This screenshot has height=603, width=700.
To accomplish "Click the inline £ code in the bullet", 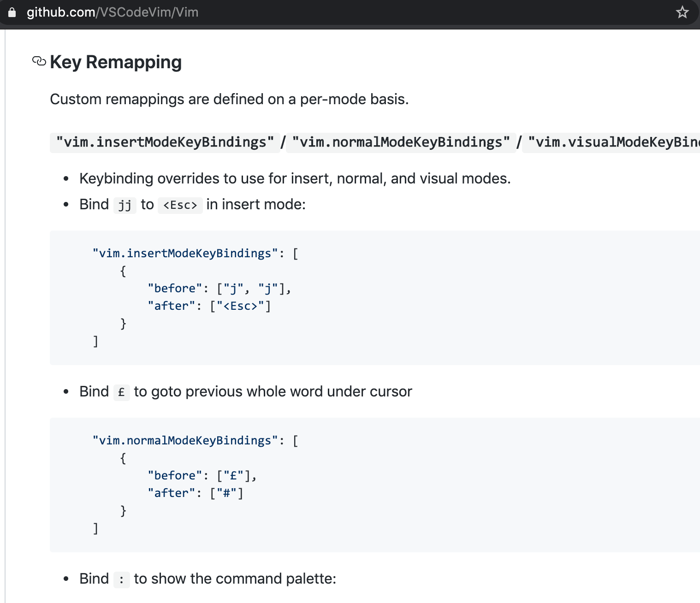I will click(x=122, y=392).
